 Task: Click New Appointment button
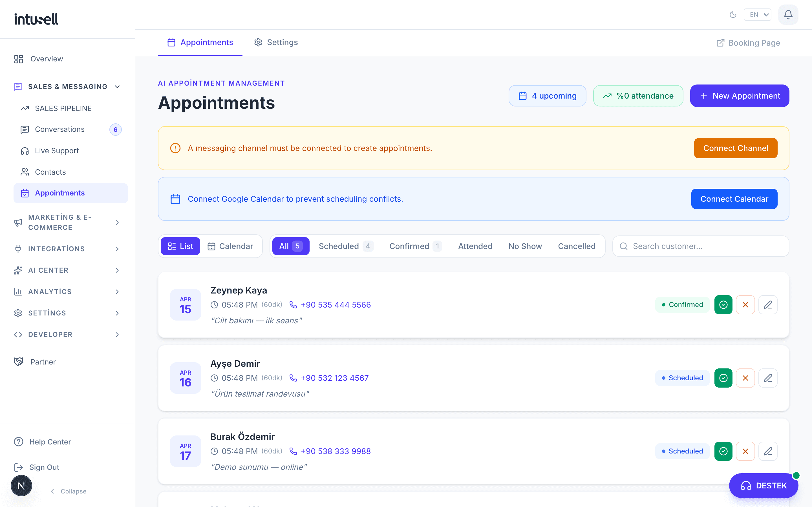[740, 96]
